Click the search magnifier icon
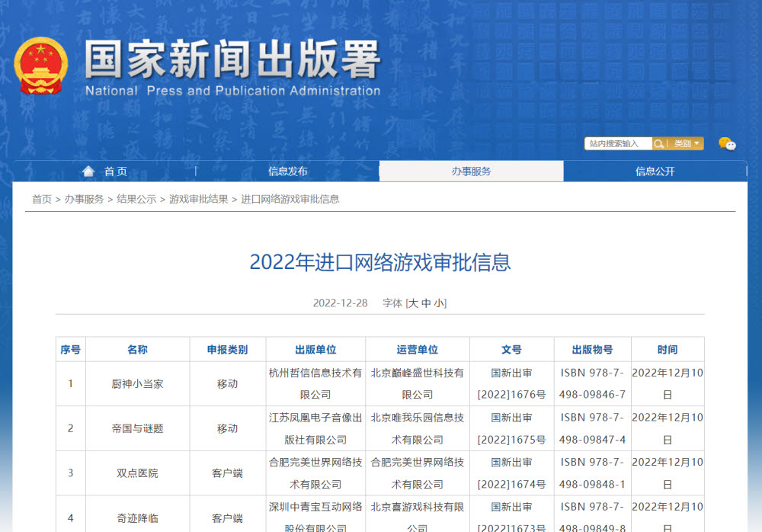This screenshot has width=762, height=532. point(658,143)
